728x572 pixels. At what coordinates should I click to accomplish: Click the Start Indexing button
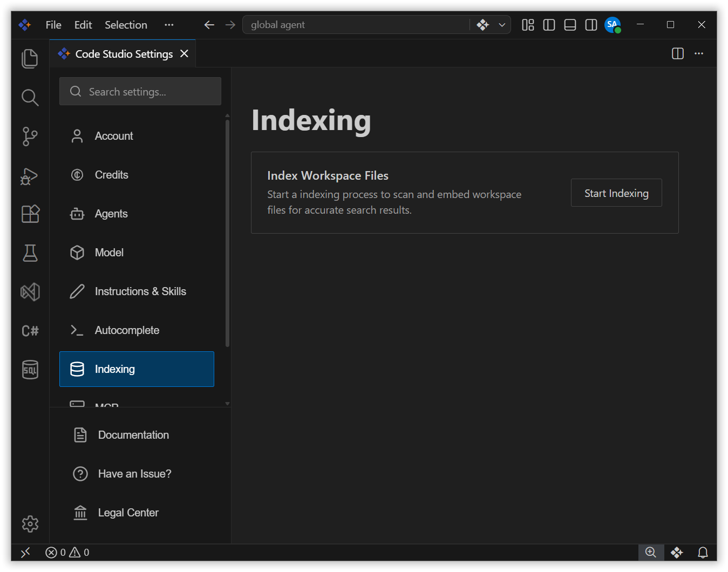pos(616,193)
